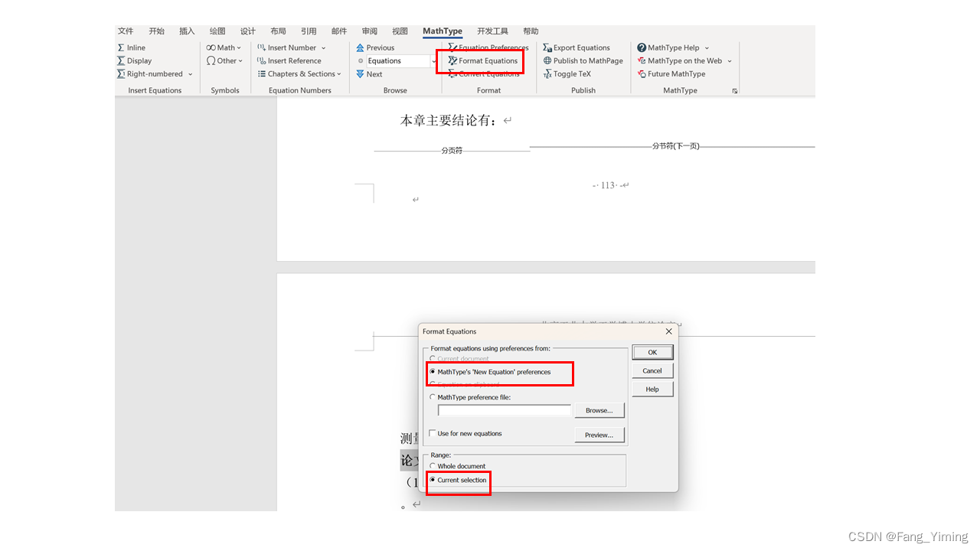Screen dimensions: 980x551
Task: Go to Previous equation
Action: tap(375, 47)
